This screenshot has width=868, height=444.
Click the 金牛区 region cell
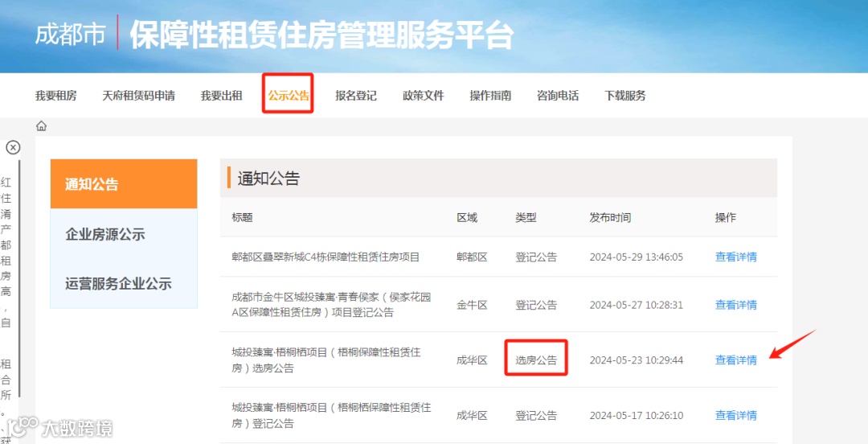pos(472,305)
